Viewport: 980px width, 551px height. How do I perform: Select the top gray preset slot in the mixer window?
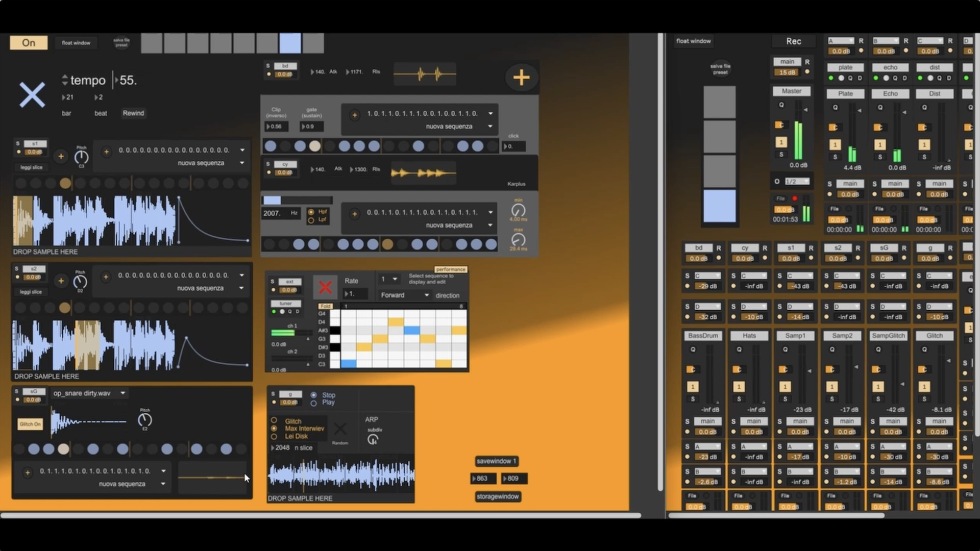720,102
